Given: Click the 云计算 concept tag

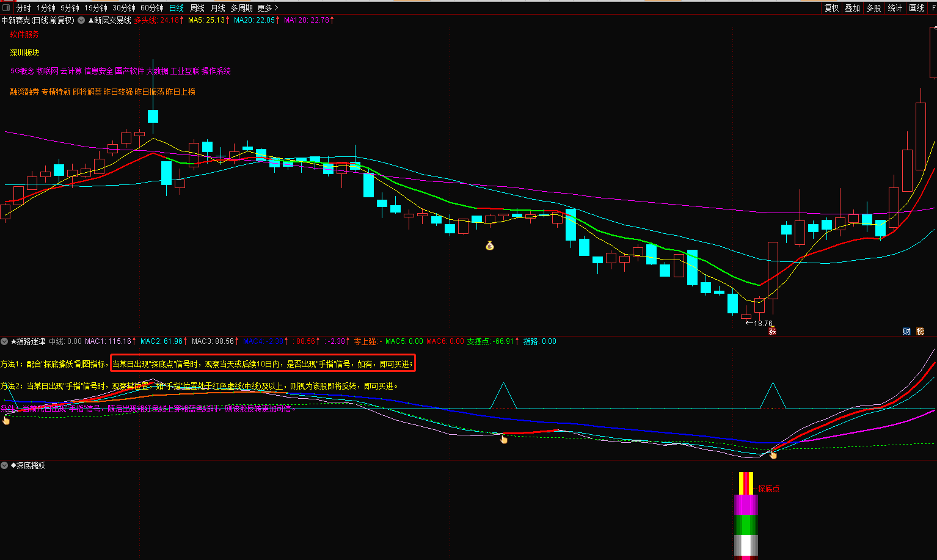Looking at the screenshot, I should [71, 71].
